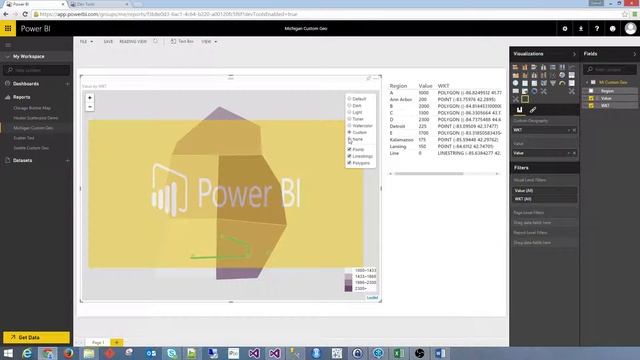The width and height of the screenshot is (640, 360).
Task: Open the Value field well dropdown arrow
Action: click(569, 153)
